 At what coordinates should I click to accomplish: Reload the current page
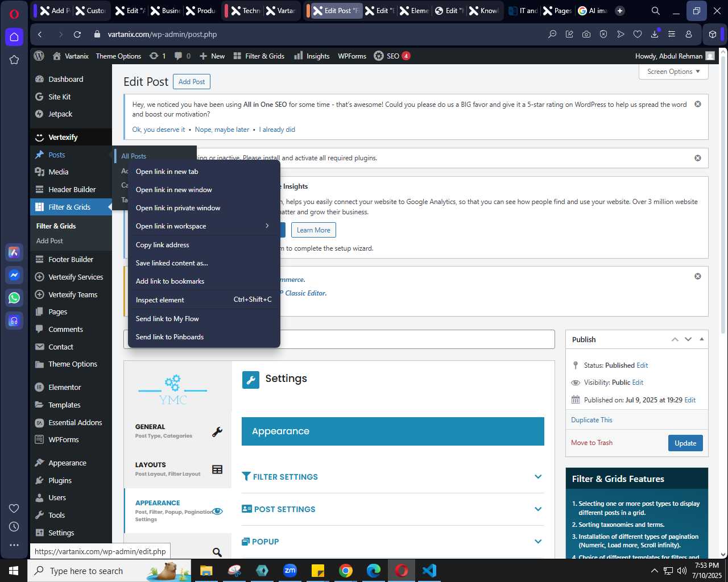tap(78, 35)
